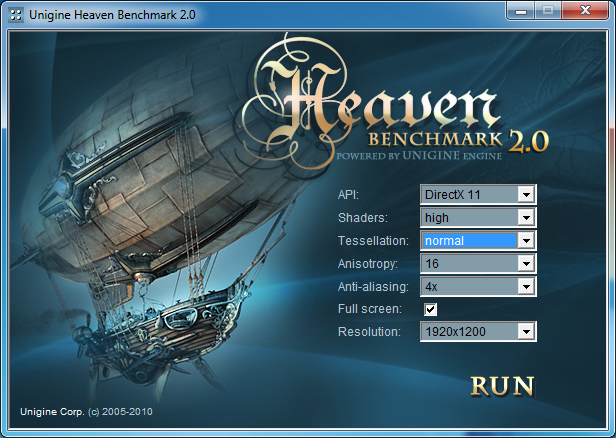Click the Anti-aliasing label

pyautogui.click(x=373, y=287)
